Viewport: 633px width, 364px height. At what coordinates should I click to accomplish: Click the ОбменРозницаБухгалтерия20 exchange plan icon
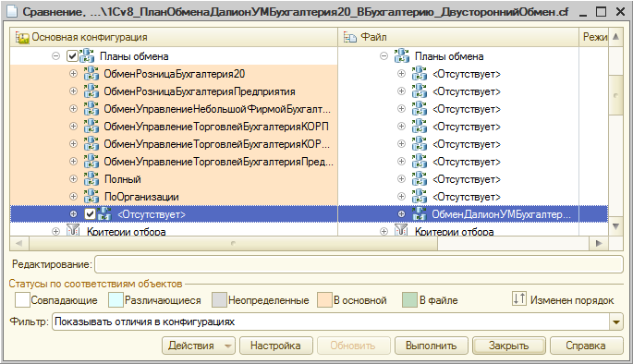(x=91, y=74)
